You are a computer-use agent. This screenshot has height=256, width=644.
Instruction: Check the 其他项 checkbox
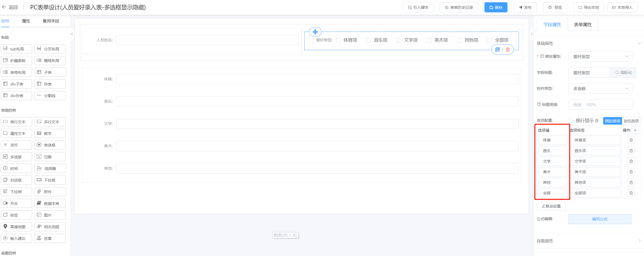(460, 40)
